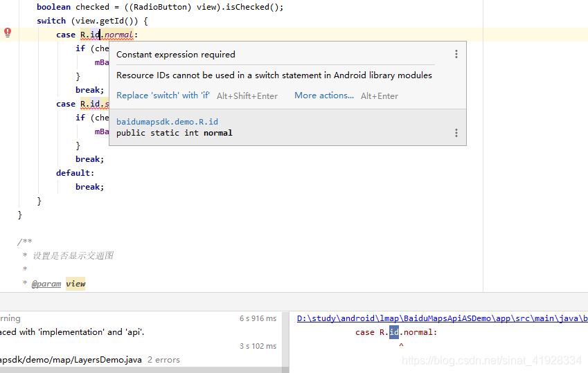Click 'switch (view.getId()) {' line
Screen dimensions: 588x373
pyautogui.click(x=92, y=21)
